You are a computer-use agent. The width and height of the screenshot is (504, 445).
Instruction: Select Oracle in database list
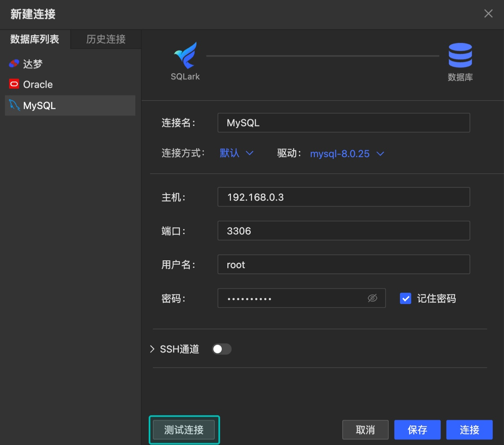point(70,84)
